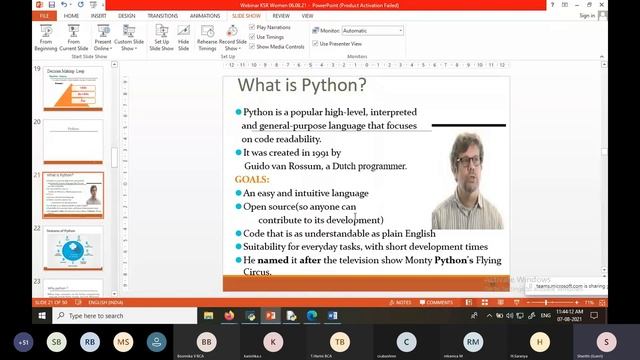Click Guido van Rossum photo on slide
This screenshot has height=360, width=640.
467,180
